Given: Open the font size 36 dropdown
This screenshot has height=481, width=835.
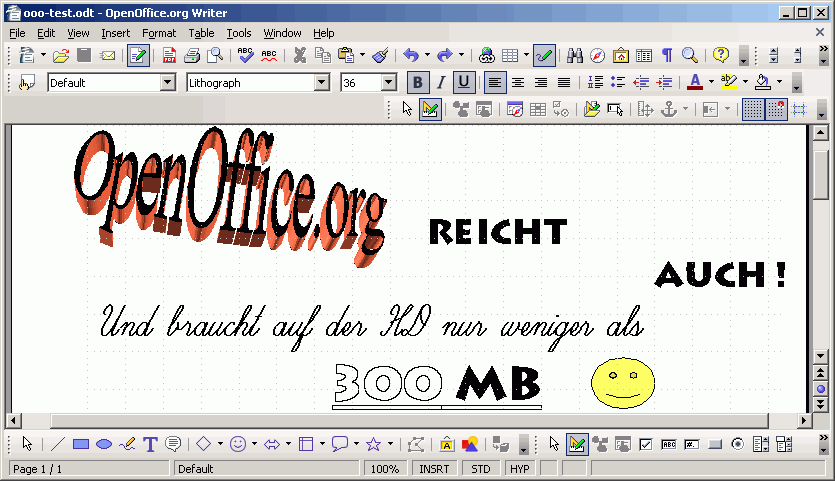Looking at the screenshot, I should (x=389, y=83).
